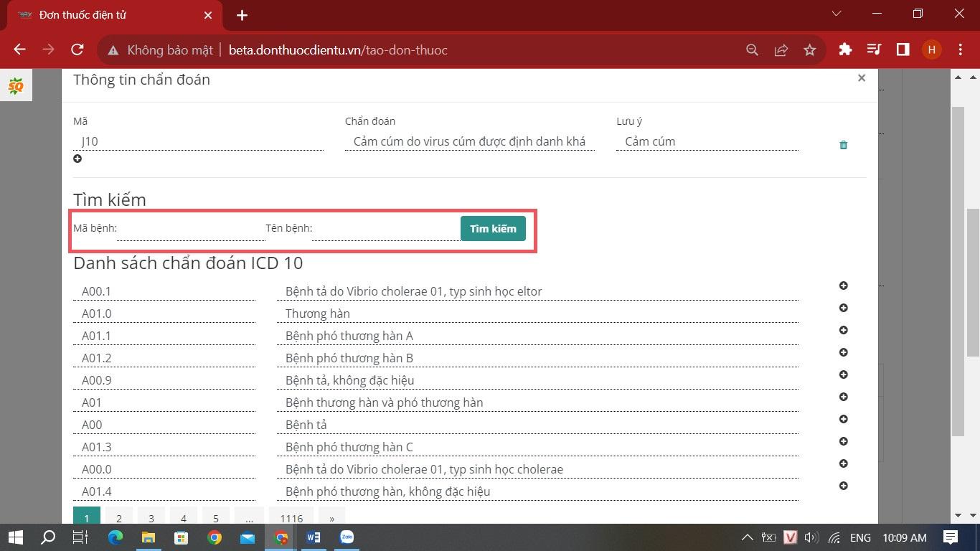Delete the J10 diagnosis with trash icon

pyautogui.click(x=844, y=145)
